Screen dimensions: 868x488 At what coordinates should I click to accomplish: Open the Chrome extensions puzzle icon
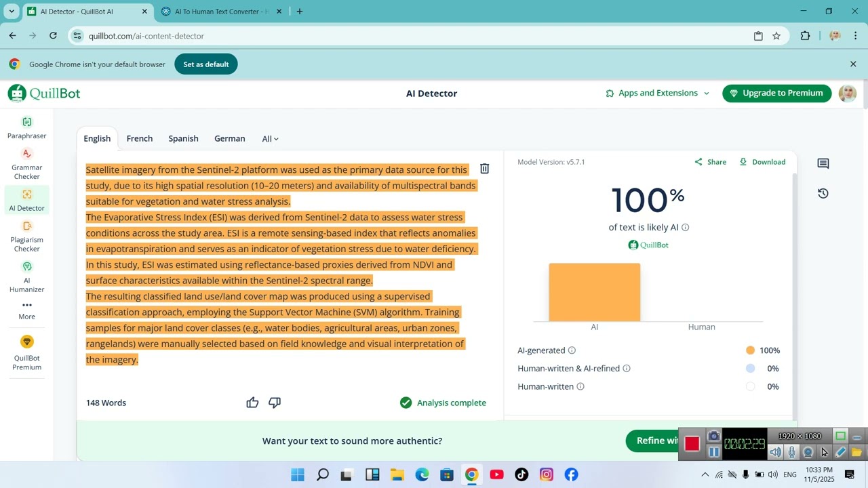tap(805, 36)
